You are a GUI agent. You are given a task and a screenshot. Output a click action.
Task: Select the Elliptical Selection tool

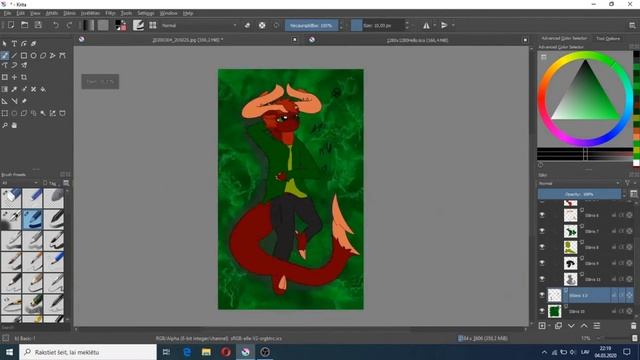click(14, 113)
